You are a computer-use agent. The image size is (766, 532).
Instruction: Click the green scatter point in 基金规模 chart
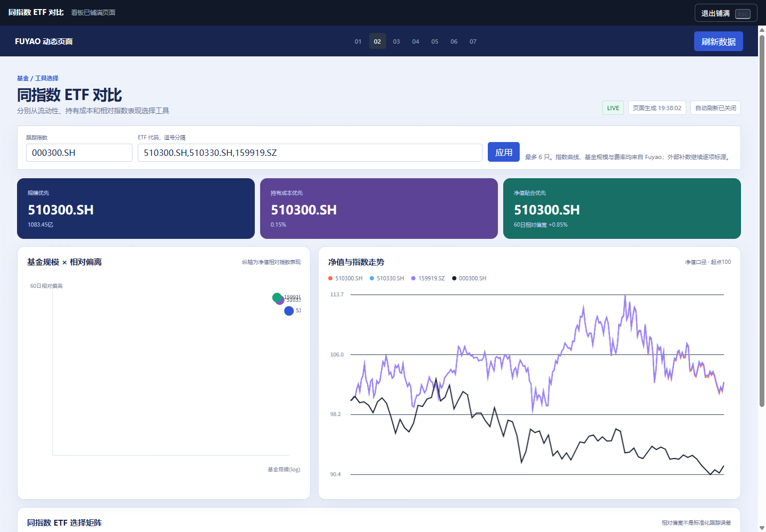(277, 297)
